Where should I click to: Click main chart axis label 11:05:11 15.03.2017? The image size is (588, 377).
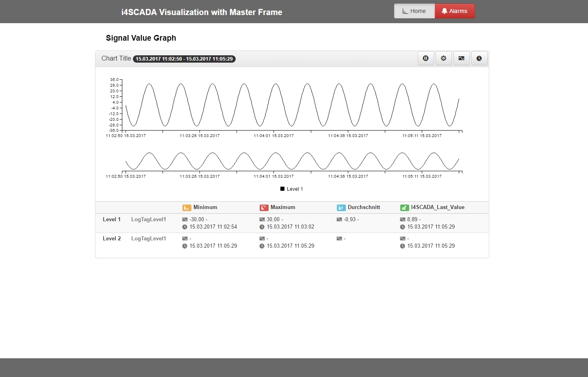click(422, 136)
